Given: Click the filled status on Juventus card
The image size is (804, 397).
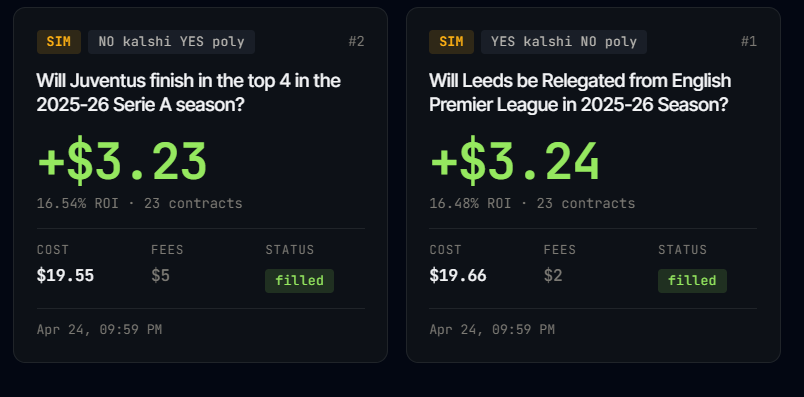Looking at the screenshot, I should [299, 281].
